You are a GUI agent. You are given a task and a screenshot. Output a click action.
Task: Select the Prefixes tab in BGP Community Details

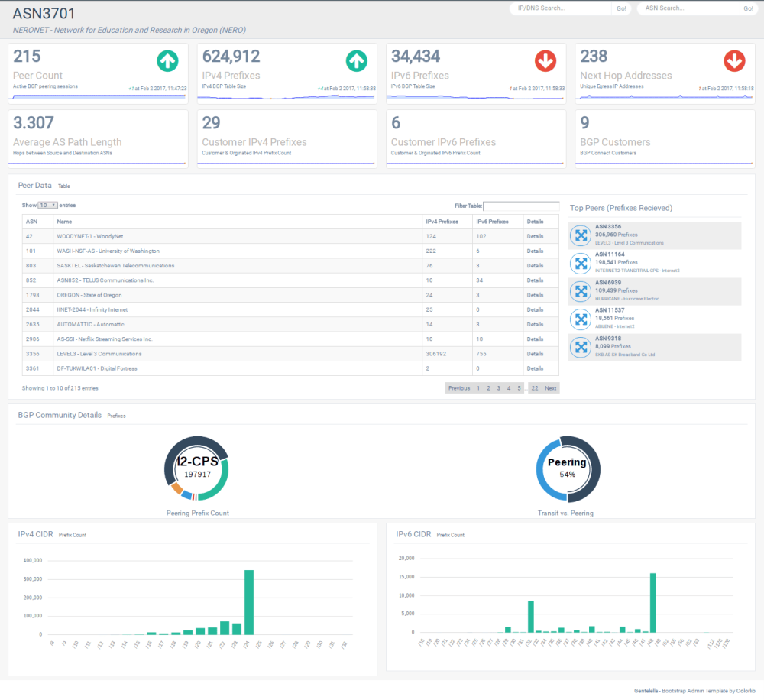(x=116, y=416)
